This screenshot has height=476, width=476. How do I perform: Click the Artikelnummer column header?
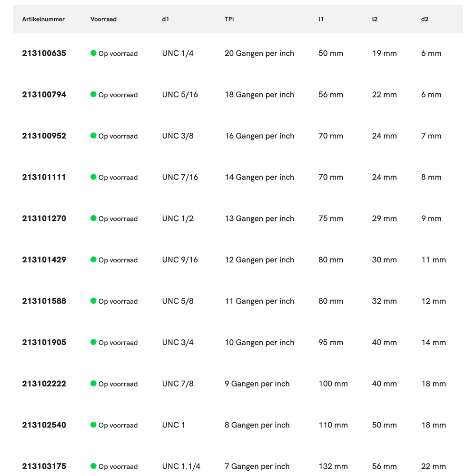(x=43, y=20)
